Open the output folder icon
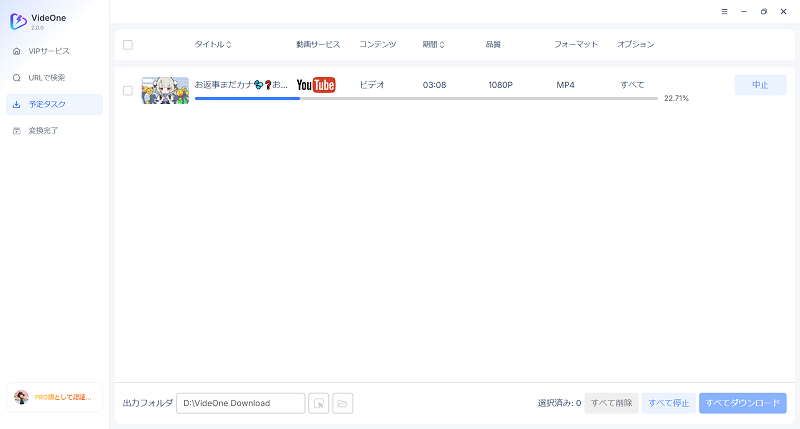Viewport: 800px width, 429px height. click(343, 403)
